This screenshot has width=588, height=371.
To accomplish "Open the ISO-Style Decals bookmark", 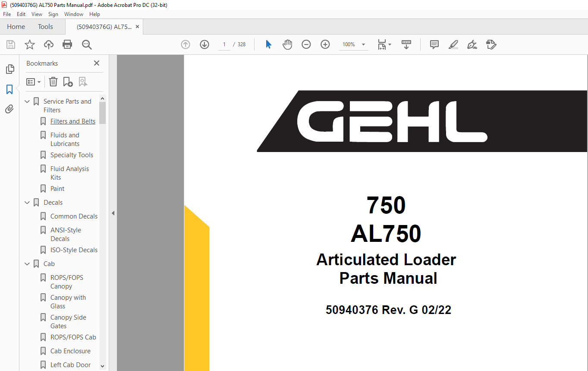I will (x=74, y=250).
